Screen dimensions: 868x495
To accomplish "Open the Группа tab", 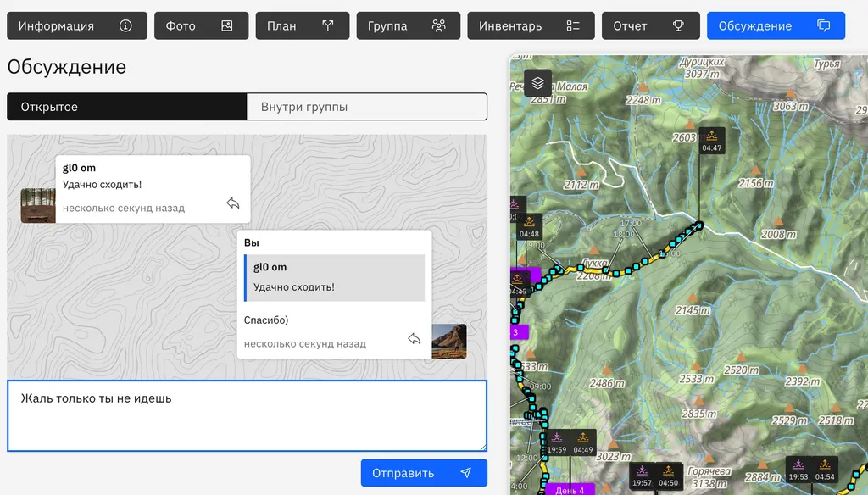I will point(408,25).
